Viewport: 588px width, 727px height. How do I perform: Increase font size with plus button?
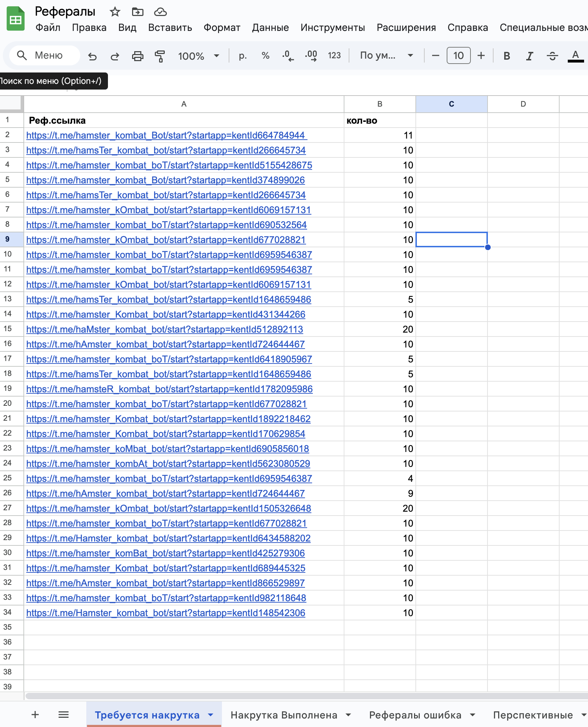481,56
